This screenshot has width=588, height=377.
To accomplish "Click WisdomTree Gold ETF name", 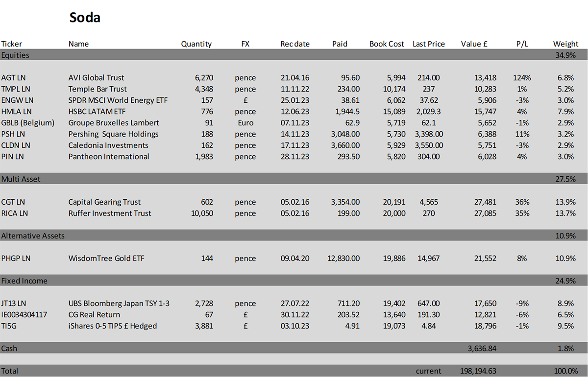I will tap(106, 258).
